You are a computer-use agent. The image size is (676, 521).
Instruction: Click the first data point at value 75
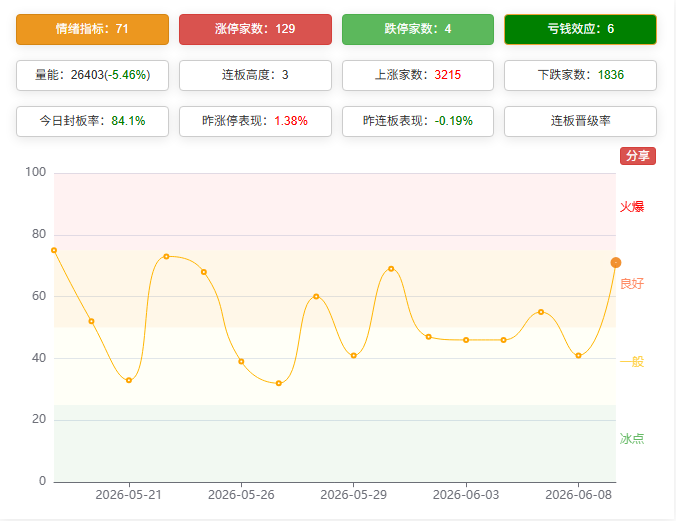[54, 250]
